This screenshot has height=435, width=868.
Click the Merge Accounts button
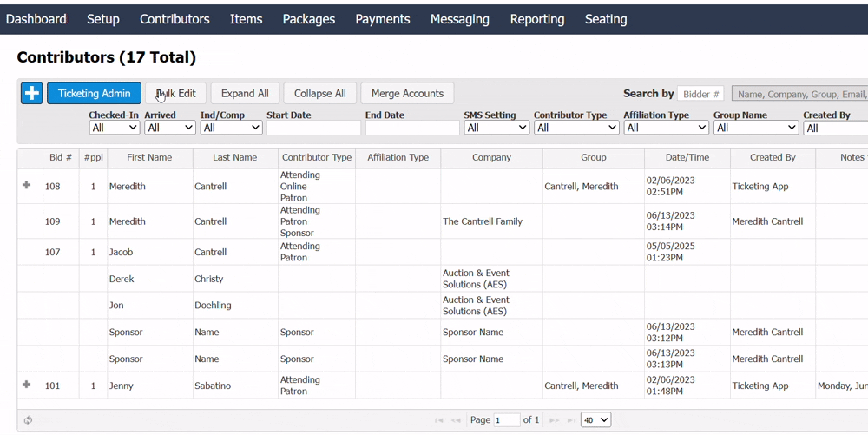[407, 94]
